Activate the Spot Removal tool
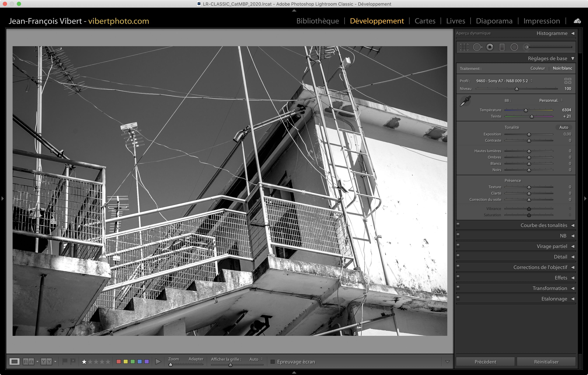The image size is (588, 375). [477, 47]
